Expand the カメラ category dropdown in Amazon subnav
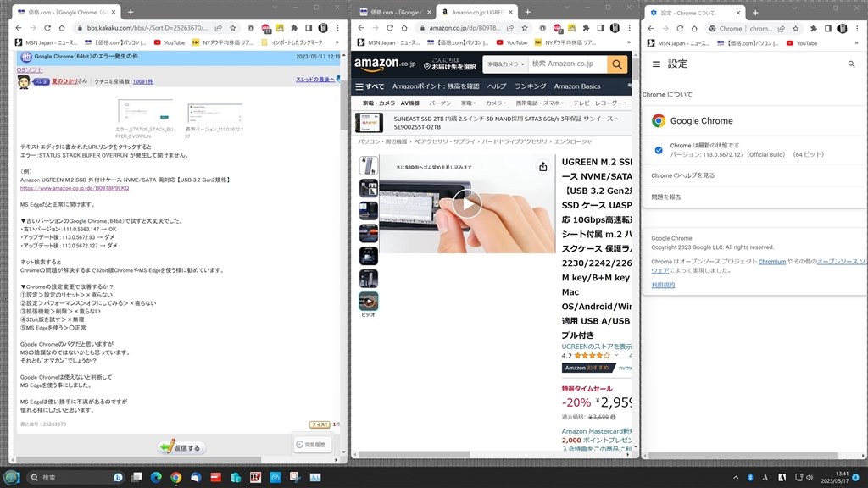 495,103
